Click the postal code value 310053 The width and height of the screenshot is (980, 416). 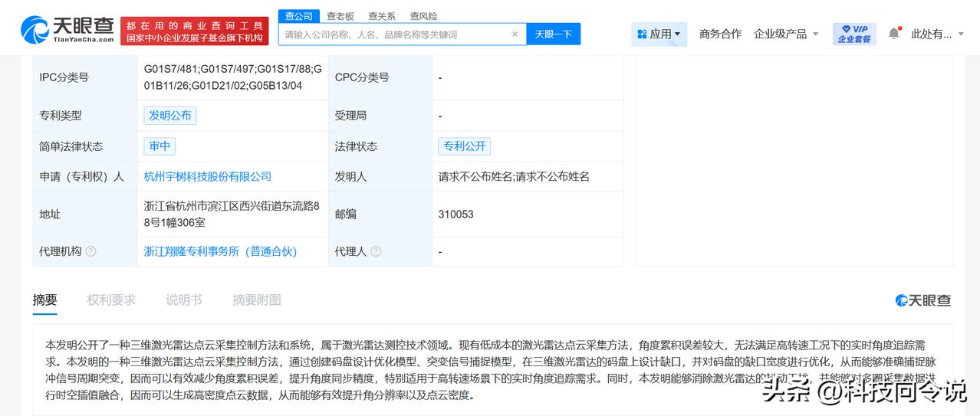click(x=456, y=214)
